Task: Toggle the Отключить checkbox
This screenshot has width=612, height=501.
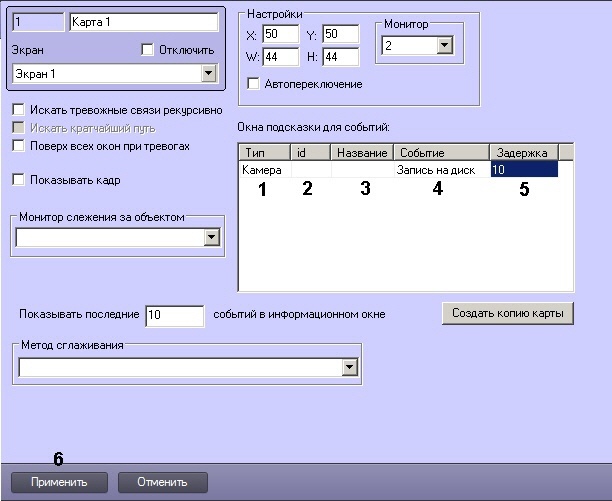Action: 149,49
